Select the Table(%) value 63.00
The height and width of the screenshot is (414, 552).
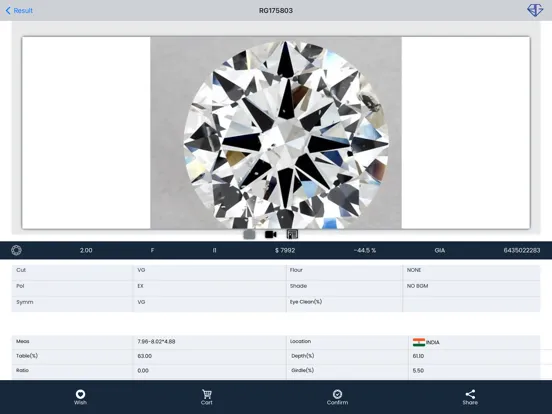(x=145, y=356)
